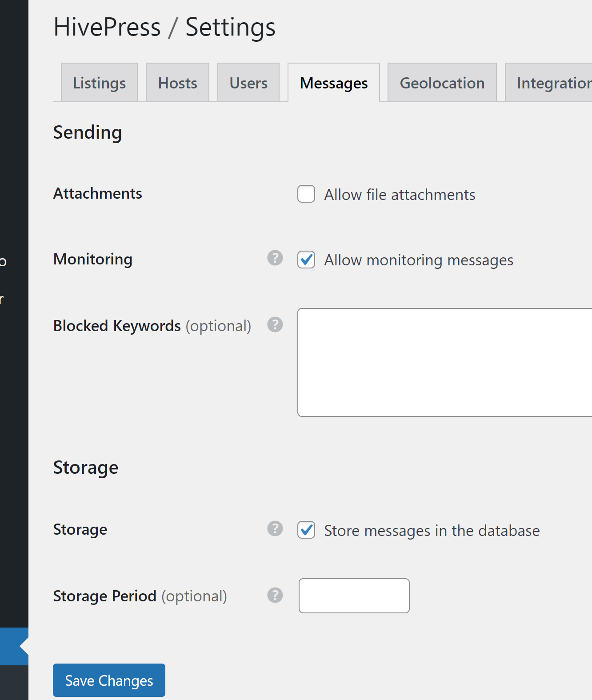Uncheck Store messages in the database
The width and height of the screenshot is (592, 700).
pos(306,530)
